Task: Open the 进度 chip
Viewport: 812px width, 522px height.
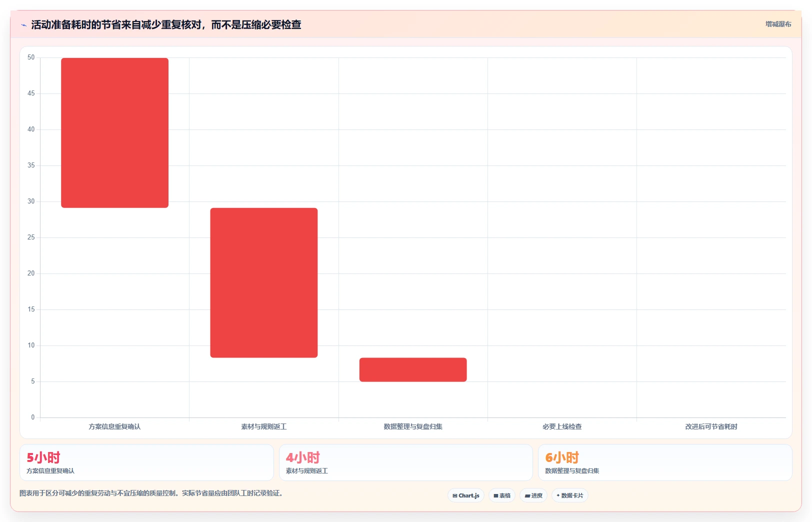Action: (x=533, y=495)
